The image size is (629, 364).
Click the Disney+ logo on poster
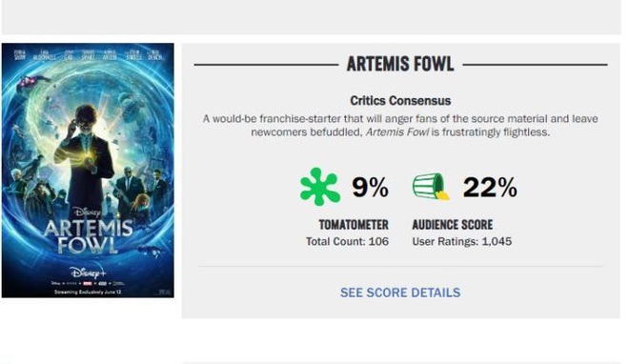[88, 273]
